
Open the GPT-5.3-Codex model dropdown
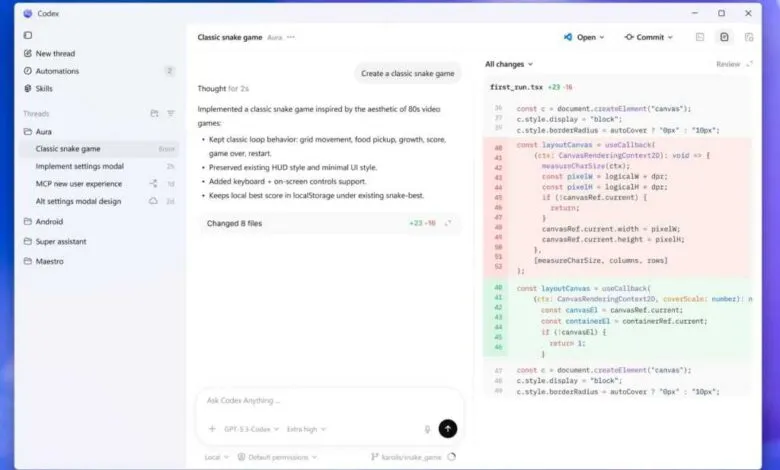click(x=251, y=429)
